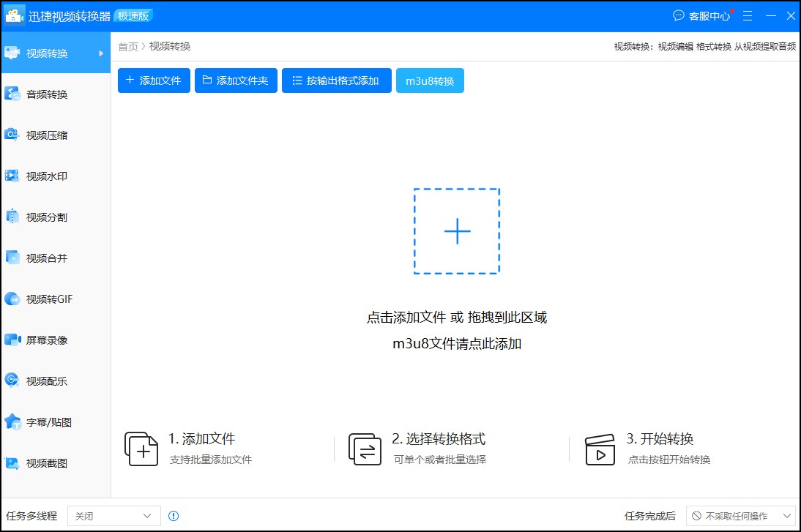Click the info icon beside 任务多线程
801x532 pixels.
(174, 515)
